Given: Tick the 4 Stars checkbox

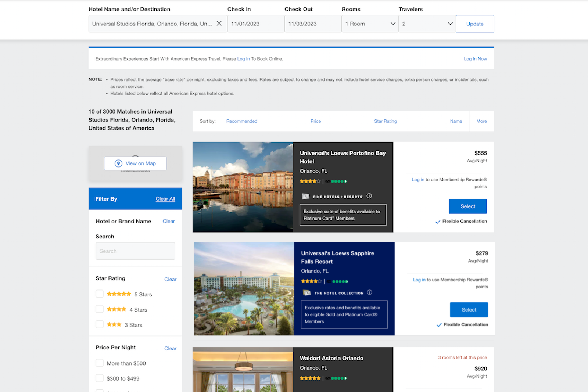Looking at the screenshot, I should [x=100, y=309].
